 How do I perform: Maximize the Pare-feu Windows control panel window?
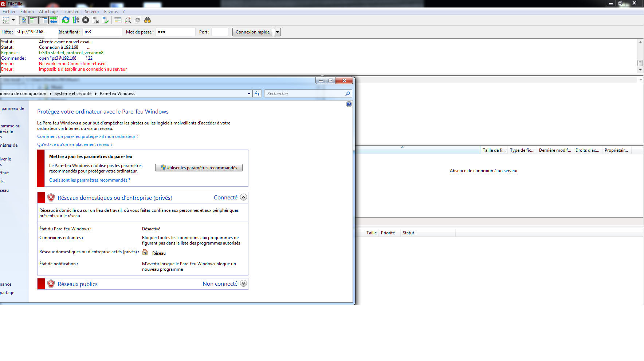tap(331, 80)
